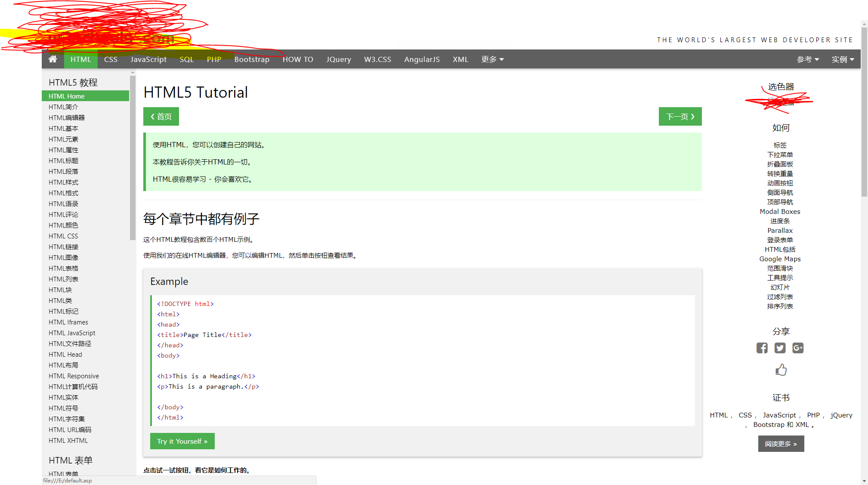
Task: Share page via Google Plus icon
Action: [798, 348]
